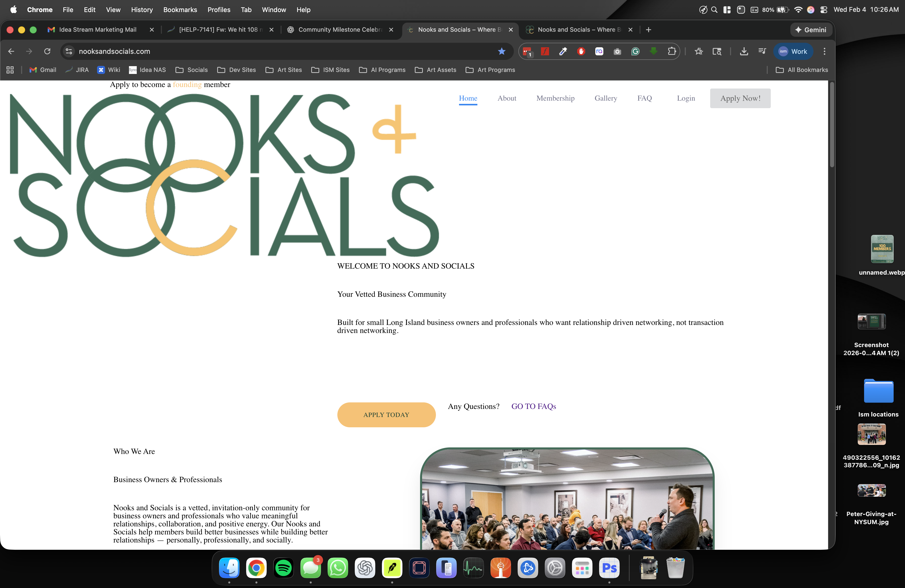This screenshot has height=588, width=905.
Task: Open Spotify from the Dock
Action: [283, 568]
